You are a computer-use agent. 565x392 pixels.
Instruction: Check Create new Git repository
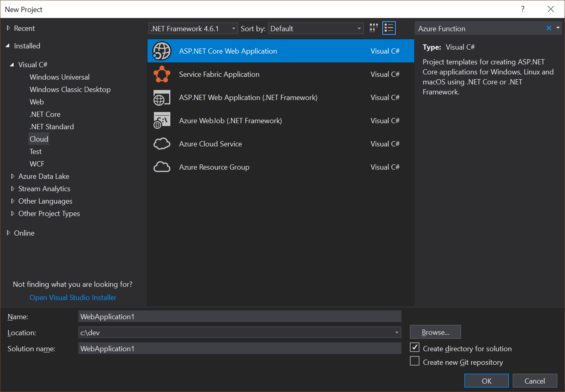415,361
